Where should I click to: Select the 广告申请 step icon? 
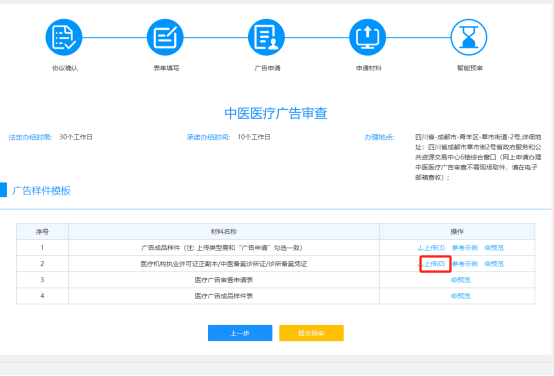click(266, 37)
